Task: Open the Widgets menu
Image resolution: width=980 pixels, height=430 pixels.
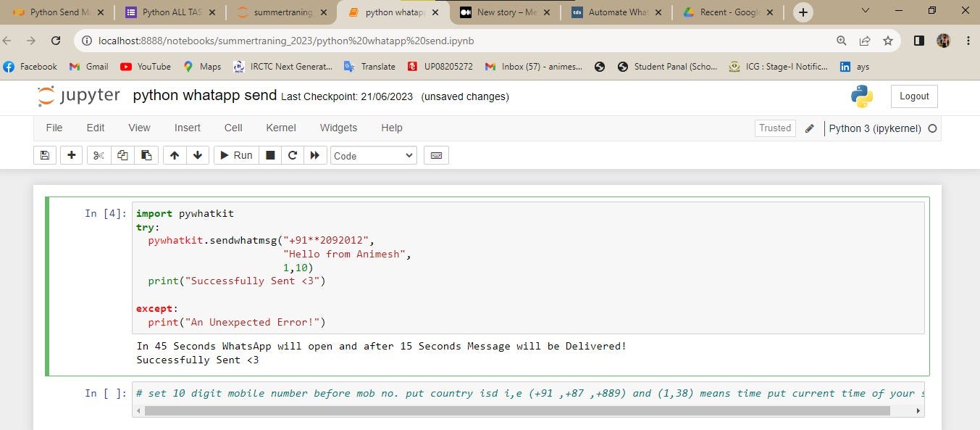Action: [338, 128]
